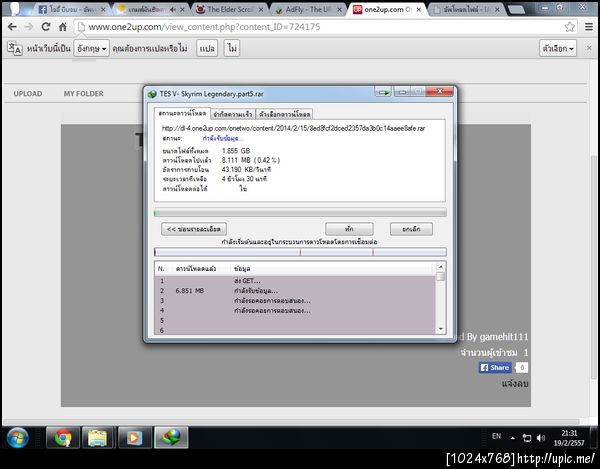The height and width of the screenshot is (469, 600).
Task: Select the download status tab in the dialog
Action: click(182, 113)
